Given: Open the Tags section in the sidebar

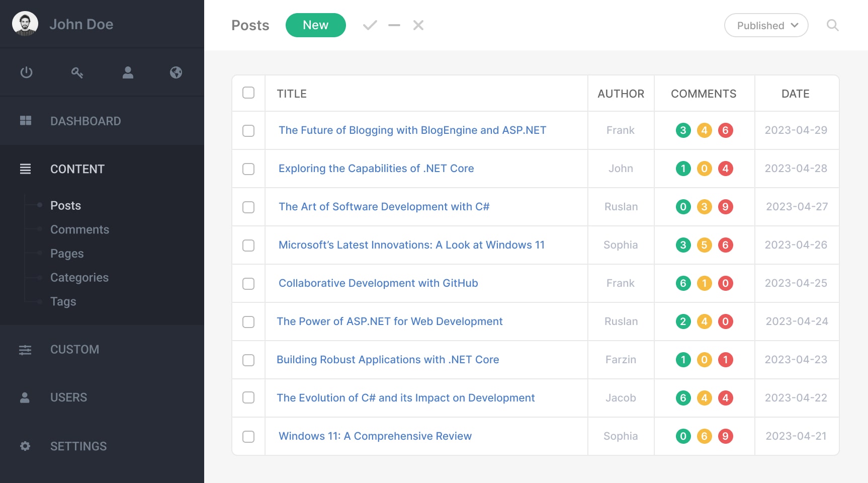Looking at the screenshot, I should [x=62, y=301].
